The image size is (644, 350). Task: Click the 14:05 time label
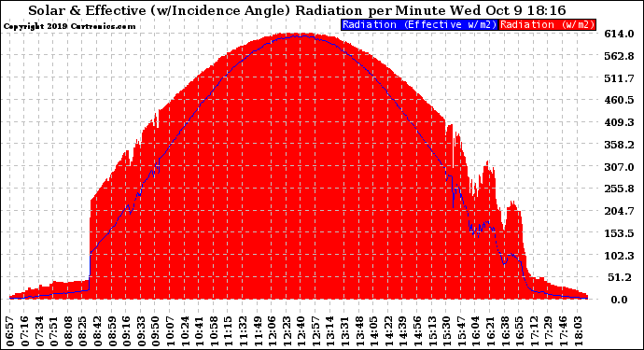click(x=374, y=331)
